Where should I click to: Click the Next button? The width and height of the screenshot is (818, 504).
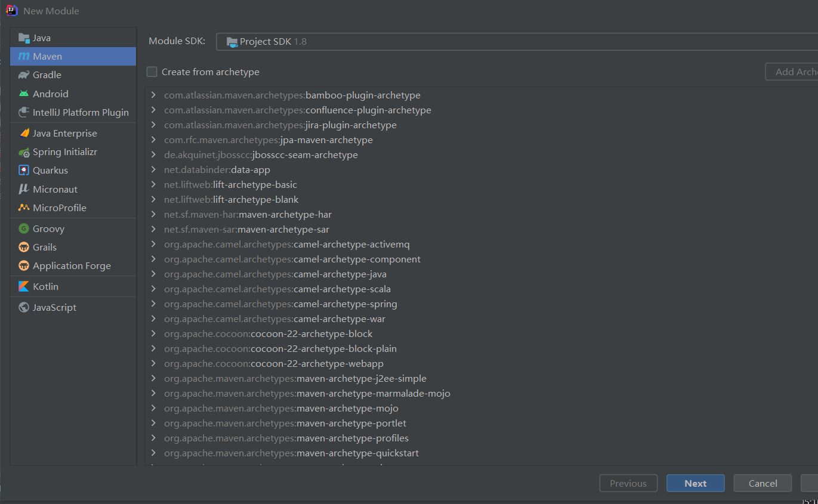coord(696,483)
